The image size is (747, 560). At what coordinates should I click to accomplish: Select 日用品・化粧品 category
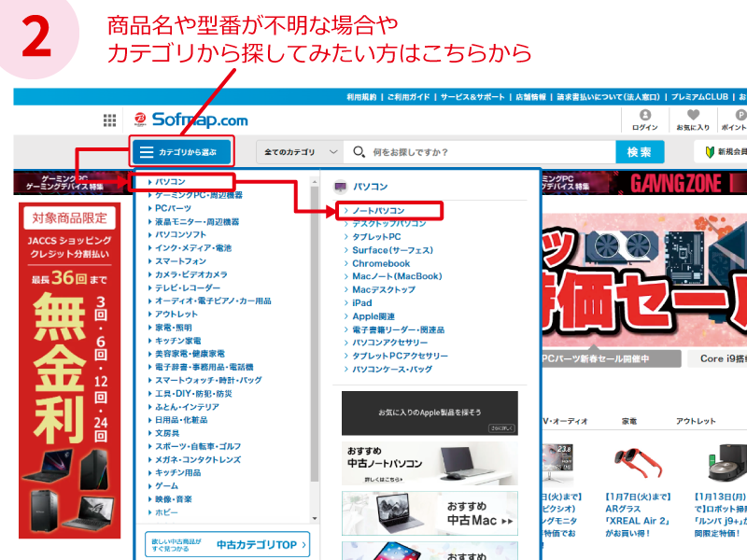point(181,420)
